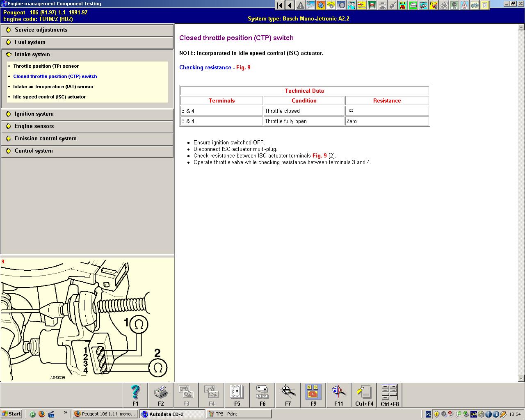
Task: Click 'System type: Bosch Mono-Jetronic A2.2' text
Action: pos(299,19)
